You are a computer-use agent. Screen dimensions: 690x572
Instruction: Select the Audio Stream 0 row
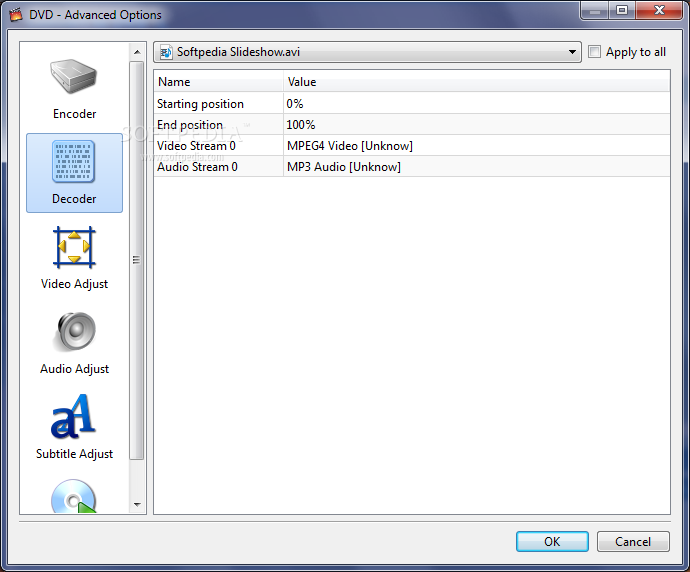click(412, 167)
